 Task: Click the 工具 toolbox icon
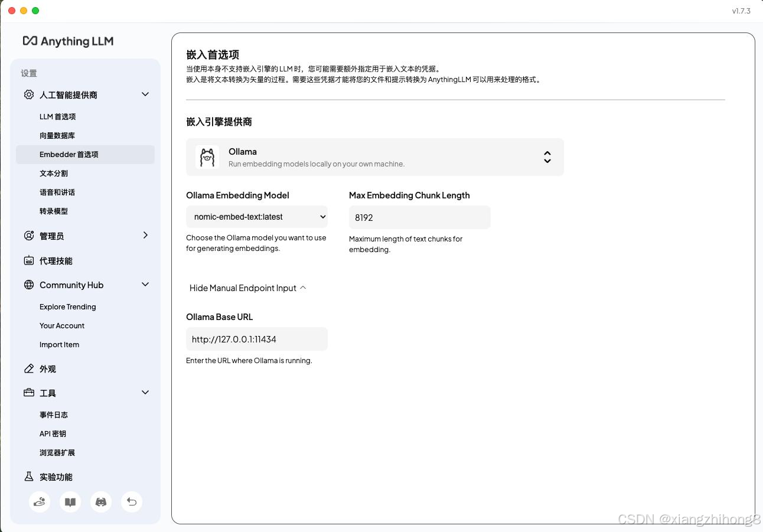point(28,393)
